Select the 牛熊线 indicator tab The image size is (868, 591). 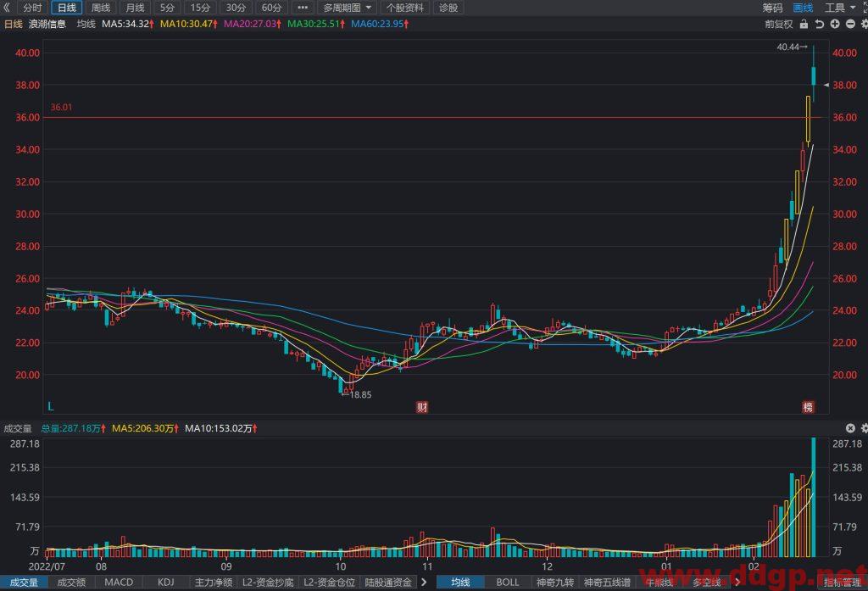(x=659, y=583)
